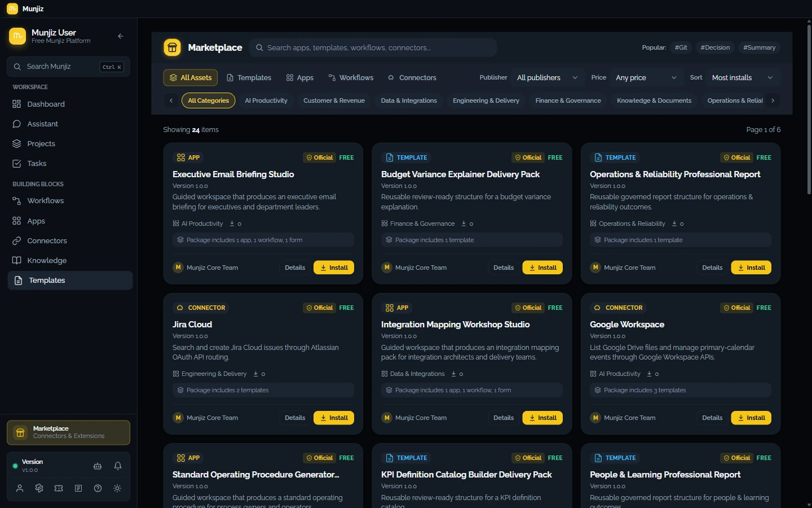Screen dimensions: 812x508
Task: Click the marketplace search apps field
Action: [x=373, y=48]
